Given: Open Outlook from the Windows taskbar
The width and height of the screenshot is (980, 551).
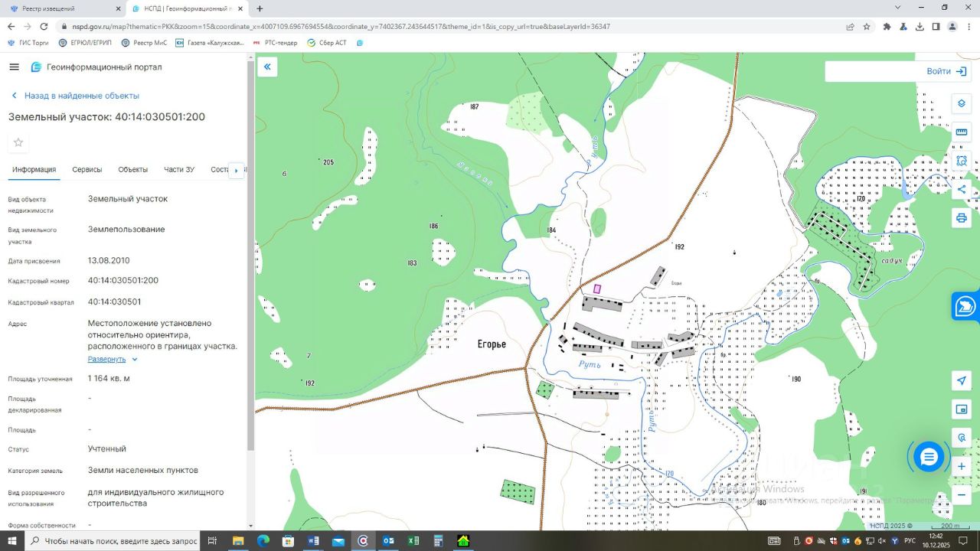Looking at the screenshot, I should tap(388, 541).
